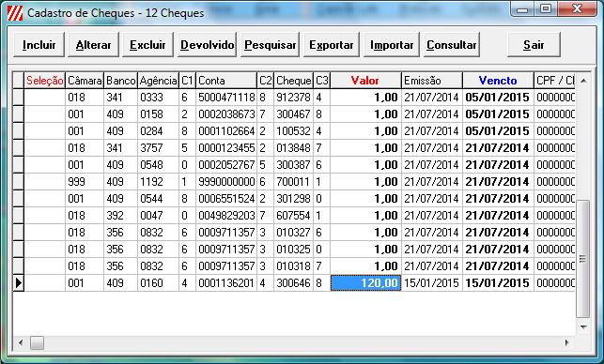
Task: Select the highlighted 120,00 value cell
Action: (x=365, y=283)
